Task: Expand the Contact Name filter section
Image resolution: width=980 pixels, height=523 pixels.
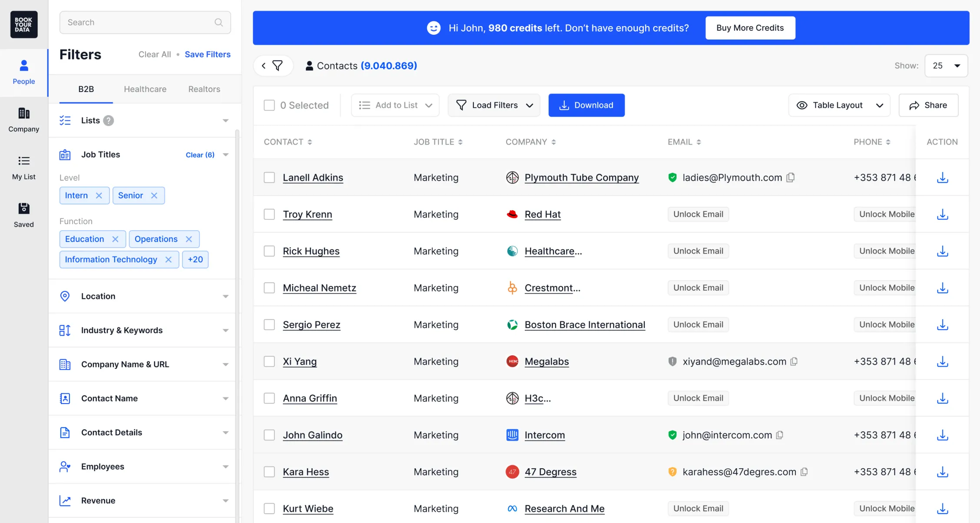Action: click(x=225, y=398)
